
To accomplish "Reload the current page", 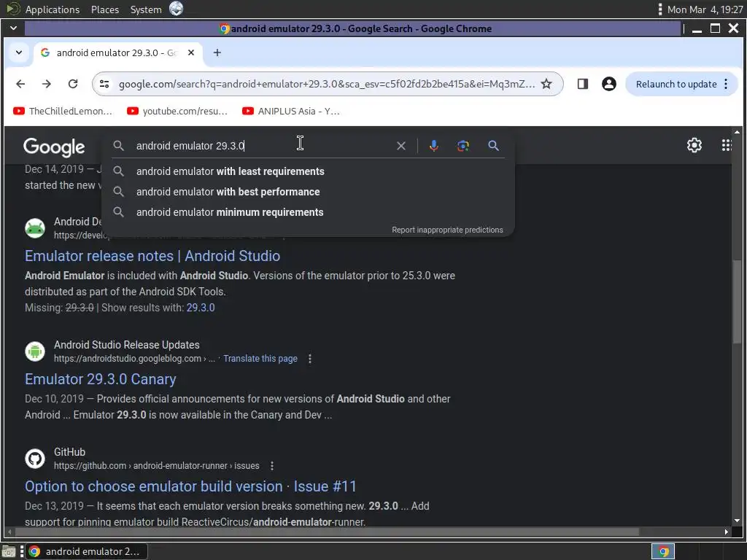I will coord(73,84).
